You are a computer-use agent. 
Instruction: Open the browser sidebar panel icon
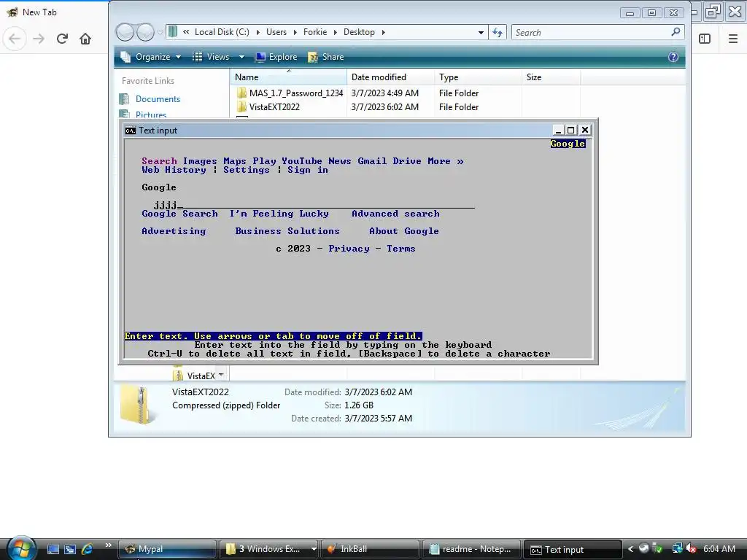(x=705, y=39)
